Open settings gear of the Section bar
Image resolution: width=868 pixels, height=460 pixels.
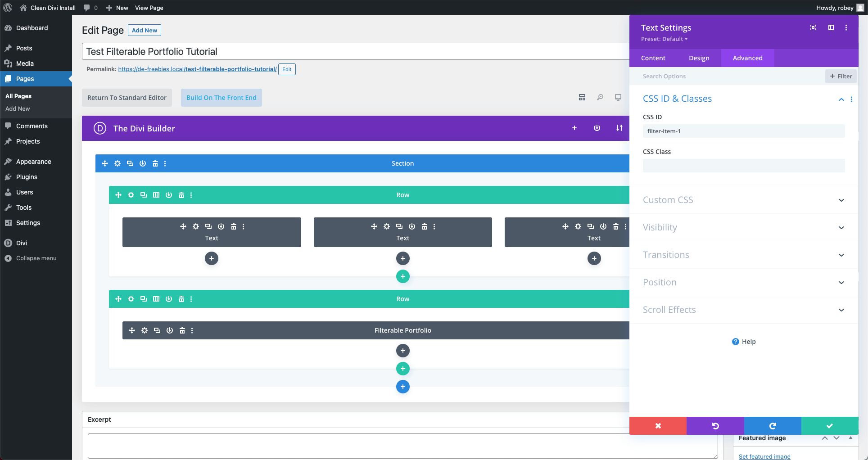tap(118, 163)
